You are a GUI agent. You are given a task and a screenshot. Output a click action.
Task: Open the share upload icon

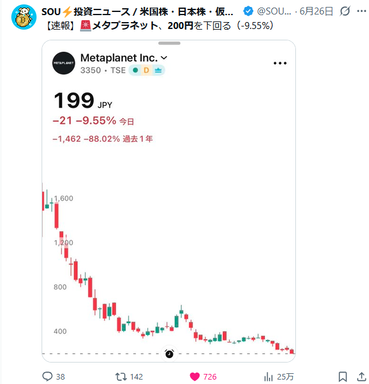click(362, 377)
